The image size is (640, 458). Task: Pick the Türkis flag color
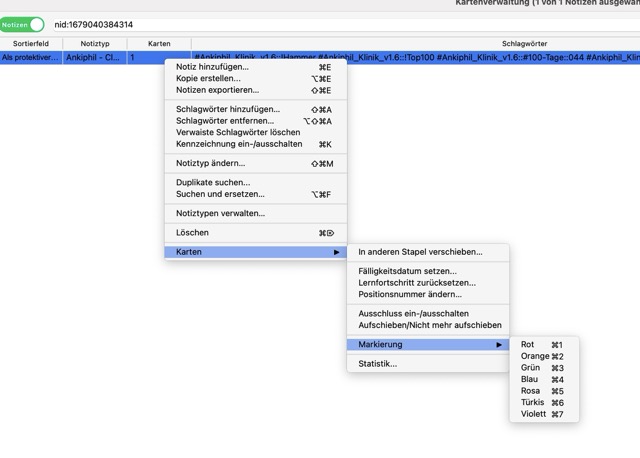point(533,402)
